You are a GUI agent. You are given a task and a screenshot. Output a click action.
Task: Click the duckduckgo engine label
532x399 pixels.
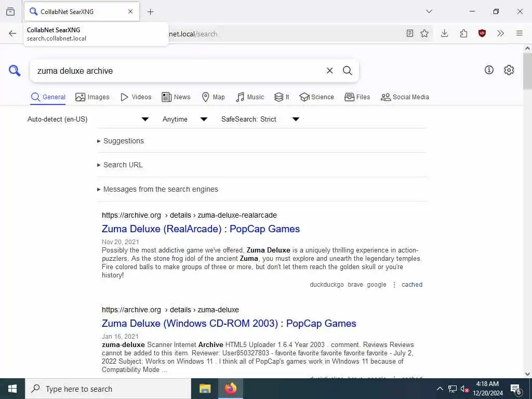click(x=327, y=285)
